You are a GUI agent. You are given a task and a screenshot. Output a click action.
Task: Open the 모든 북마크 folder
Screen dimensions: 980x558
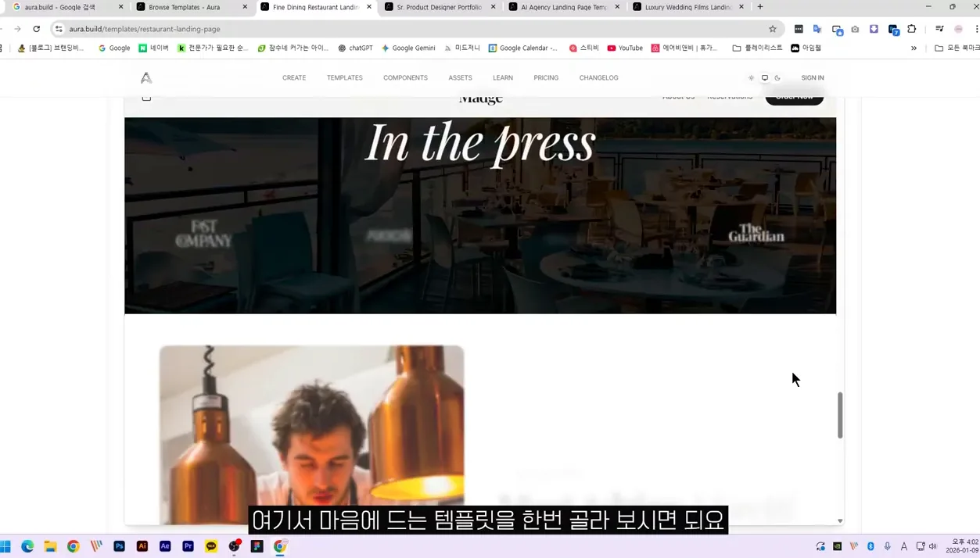click(x=957, y=48)
